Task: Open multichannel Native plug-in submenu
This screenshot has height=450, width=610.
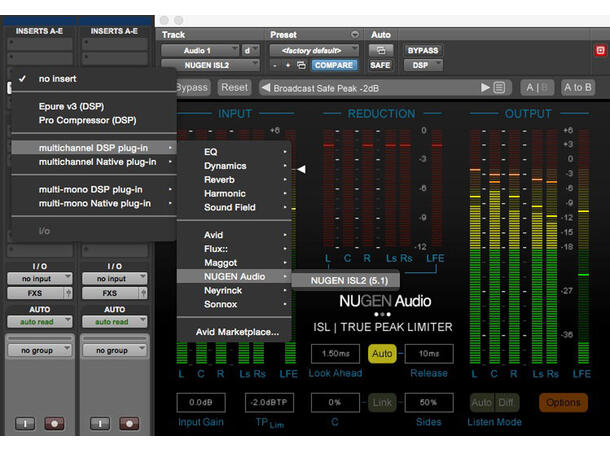Action: (x=93, y=162)
